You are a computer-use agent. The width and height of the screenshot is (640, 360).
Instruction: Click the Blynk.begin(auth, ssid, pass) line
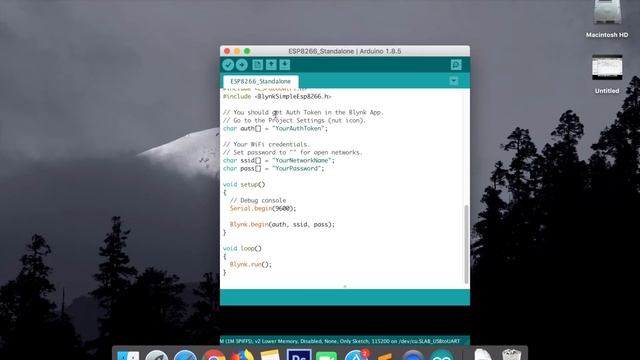(x=282, y=224)
